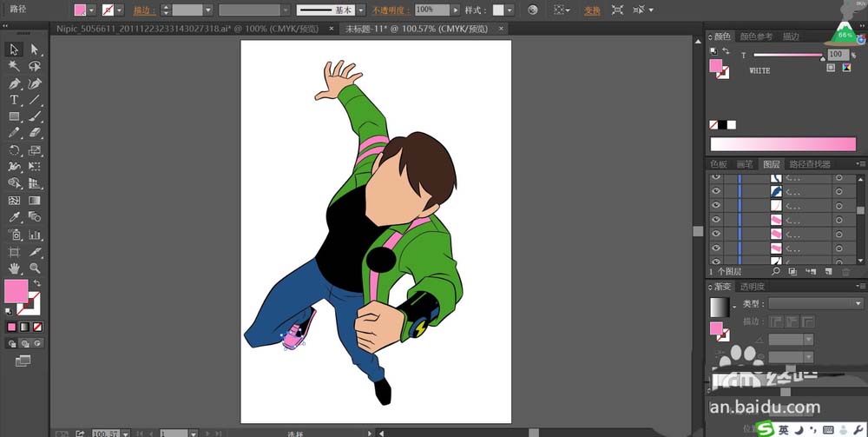Image resolution: width=868 pixels, height=437 pixels.
Task: Select the Artboard tool
Action: (14, 252)
